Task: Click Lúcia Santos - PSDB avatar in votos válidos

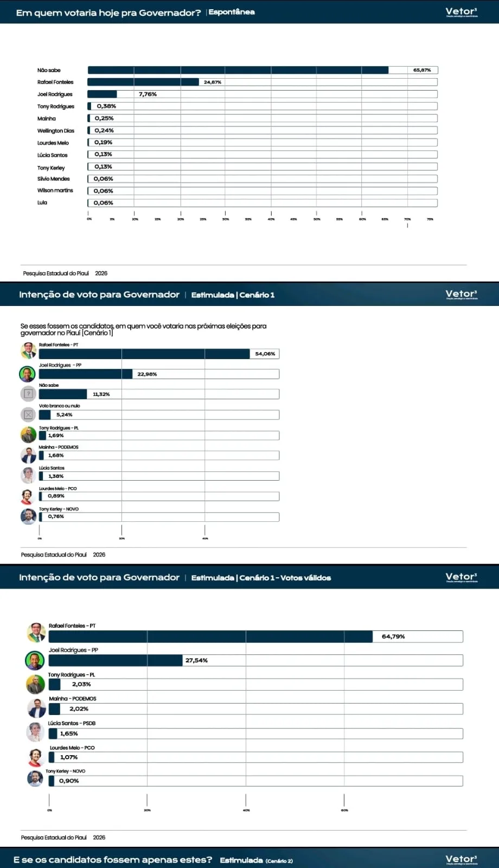Action: [x=35, y=732]
